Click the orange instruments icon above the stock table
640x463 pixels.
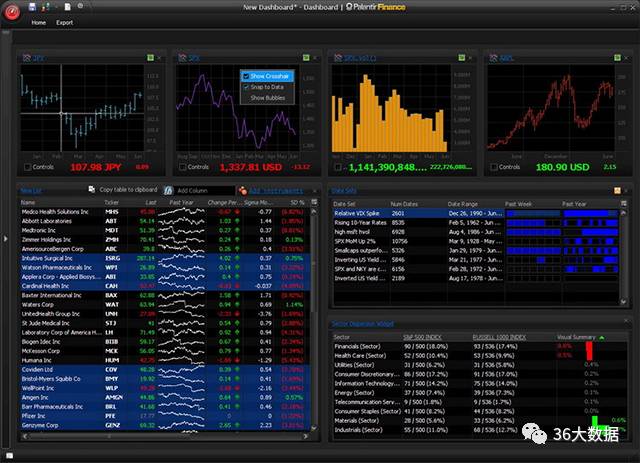242,190
